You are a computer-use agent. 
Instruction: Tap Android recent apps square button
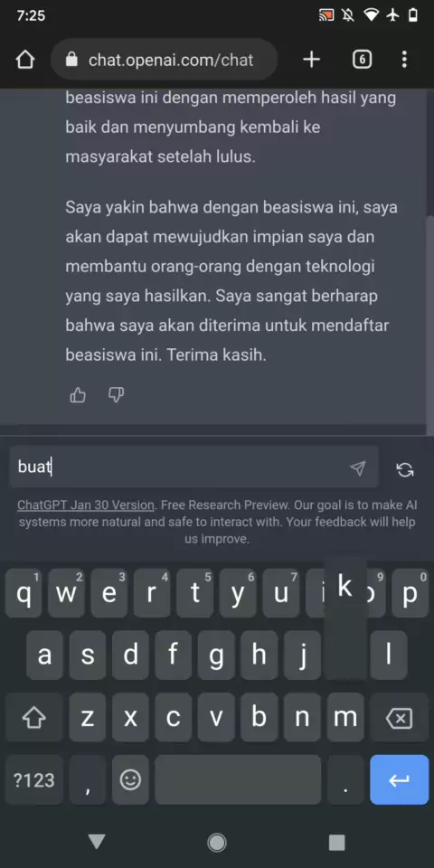click(336, 843)
